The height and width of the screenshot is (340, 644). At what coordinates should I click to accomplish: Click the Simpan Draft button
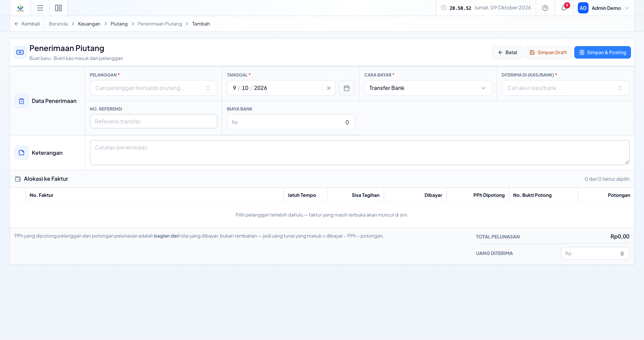548,52
